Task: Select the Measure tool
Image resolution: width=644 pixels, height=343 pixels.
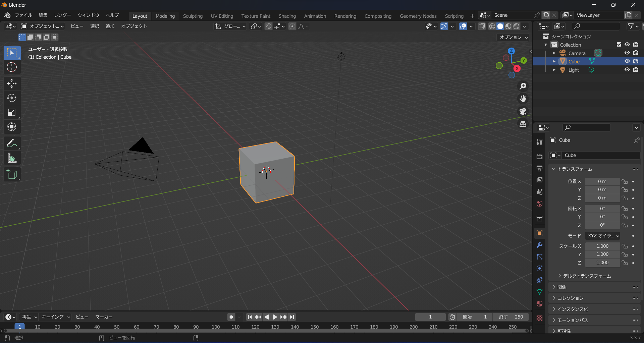Action: coord(12,158)
